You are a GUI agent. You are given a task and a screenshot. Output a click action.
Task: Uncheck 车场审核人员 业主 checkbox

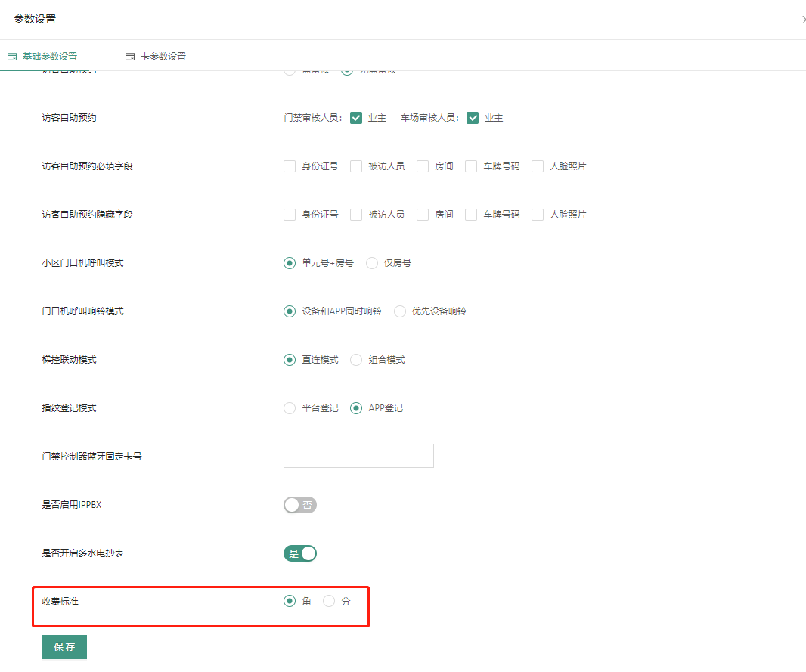coord(473,118)
